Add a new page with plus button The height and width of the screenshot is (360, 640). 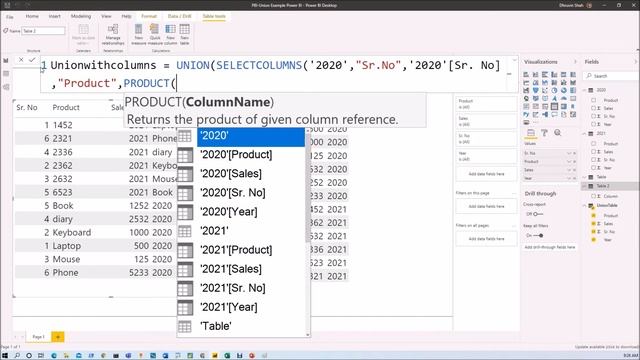58,337
